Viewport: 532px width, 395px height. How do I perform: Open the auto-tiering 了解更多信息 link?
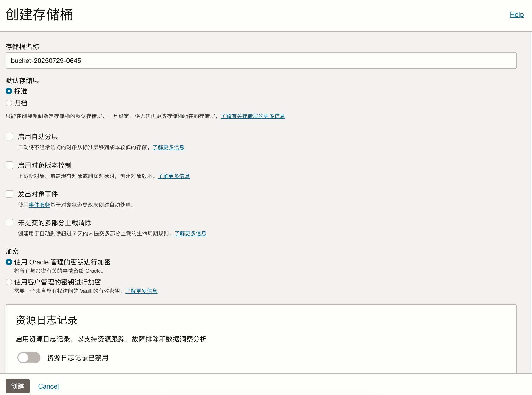(x=168, y=147)
